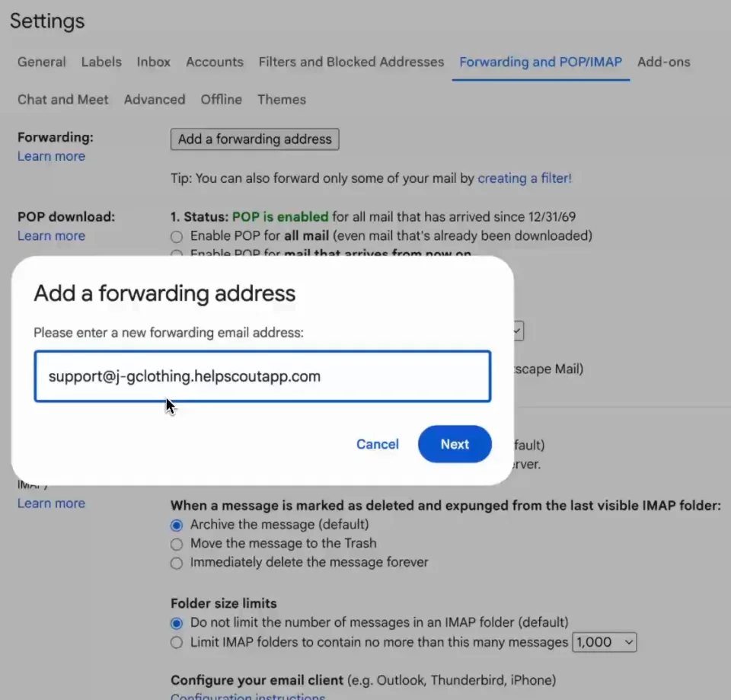Select 'Do not limit' IMAP folder messages
This screenshot has height=700, width=731.
pos(177,623)
